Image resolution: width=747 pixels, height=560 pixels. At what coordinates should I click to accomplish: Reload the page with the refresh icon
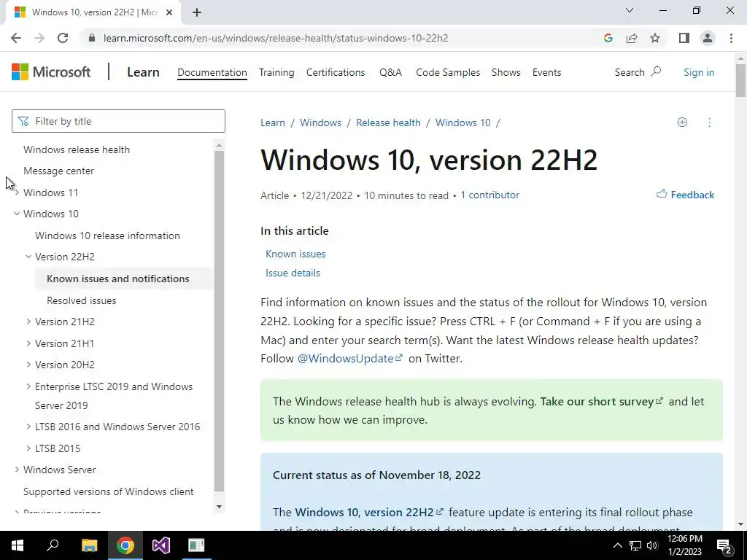coord(63,38)
